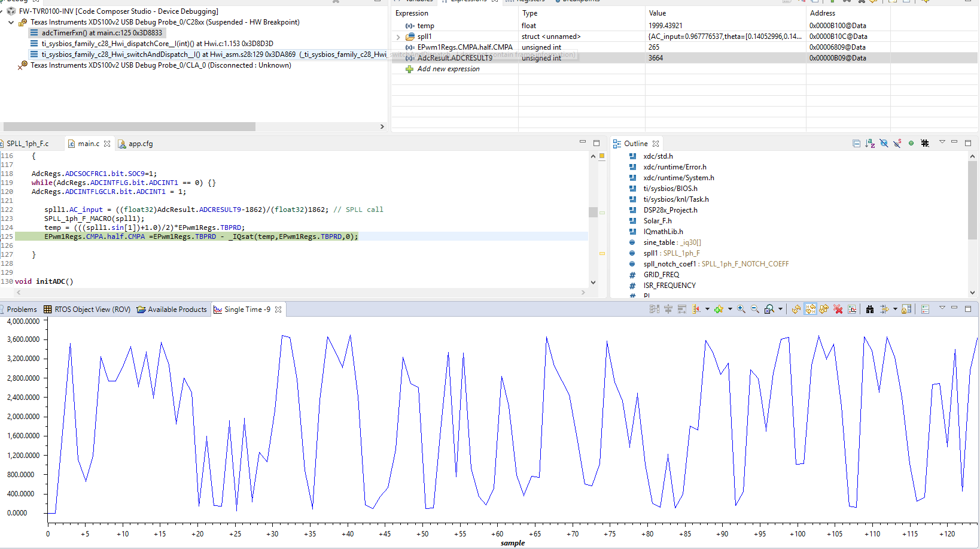Select the Hwi_dispatchCore stack frame
980x549 pixels.
[x=152, y=44]
